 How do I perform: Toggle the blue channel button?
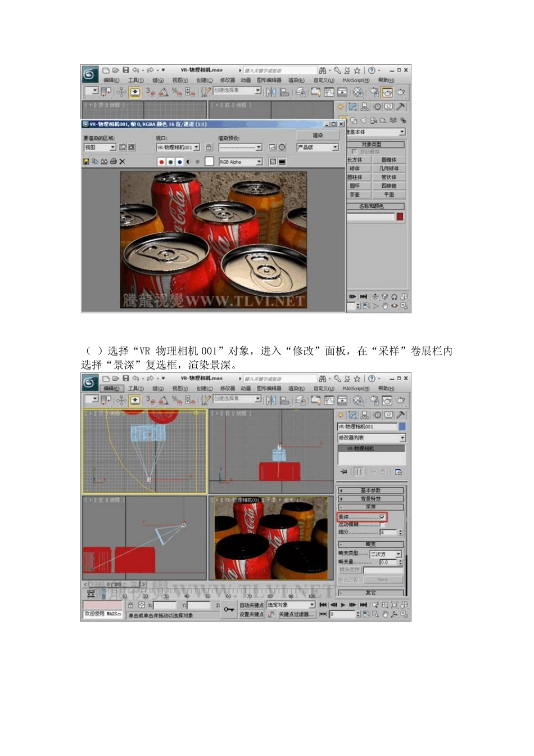[179, 162]
